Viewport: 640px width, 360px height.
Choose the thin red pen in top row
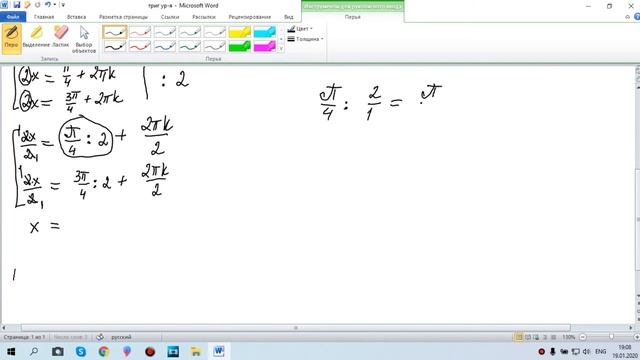coord(140,32)
